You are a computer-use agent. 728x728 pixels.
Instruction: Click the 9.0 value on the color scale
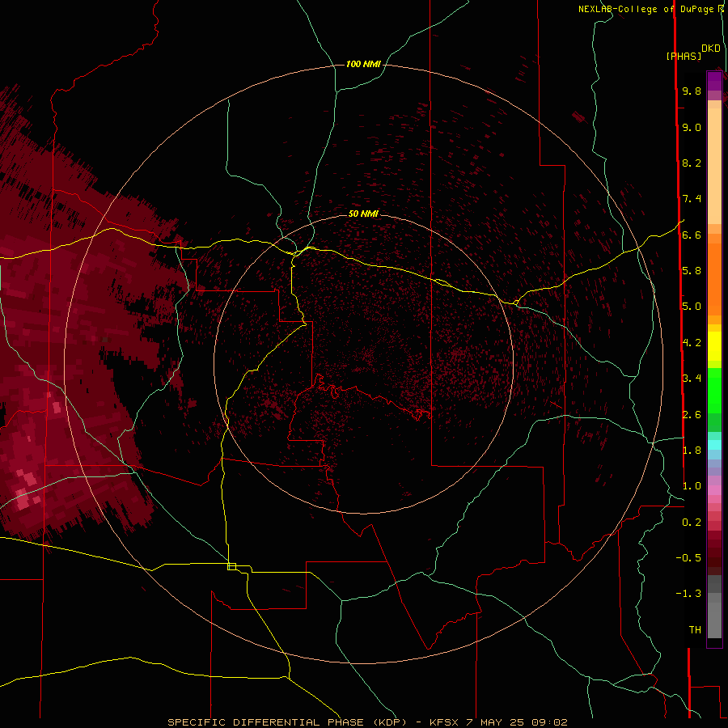click(692, 128)
